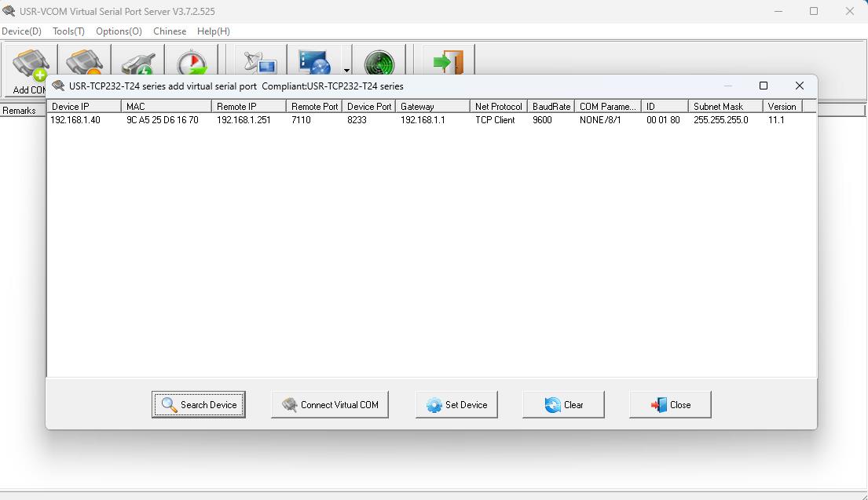Click device port value 8233

tap(357, 120)
